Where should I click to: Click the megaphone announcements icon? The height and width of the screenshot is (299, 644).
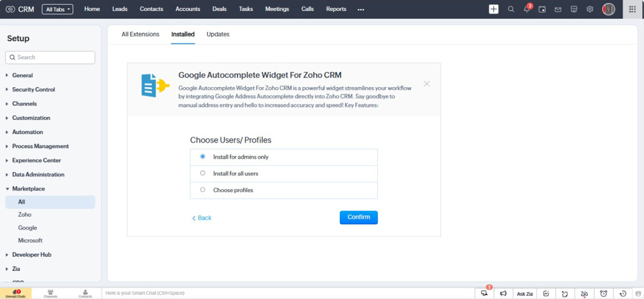pos(503,294)
